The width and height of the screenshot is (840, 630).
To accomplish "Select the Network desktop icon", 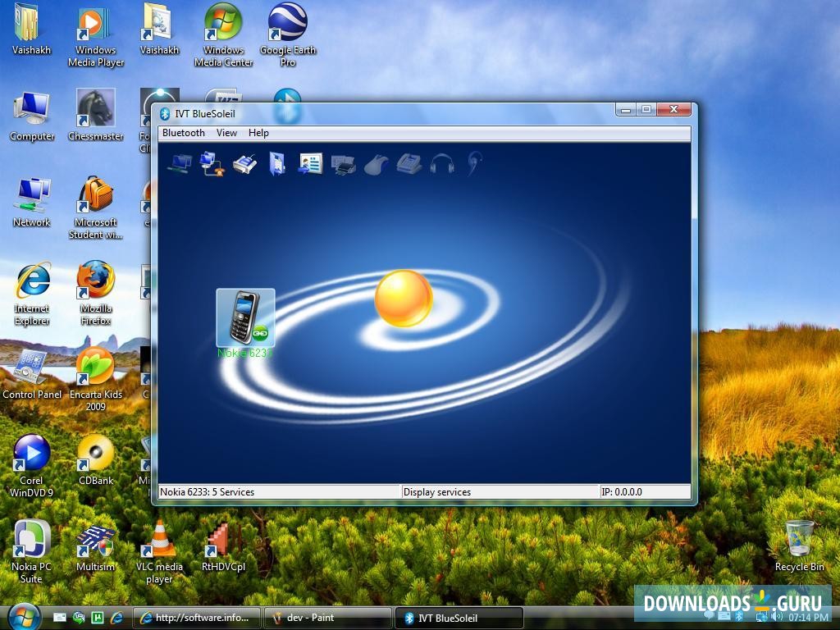I will 32,202.
